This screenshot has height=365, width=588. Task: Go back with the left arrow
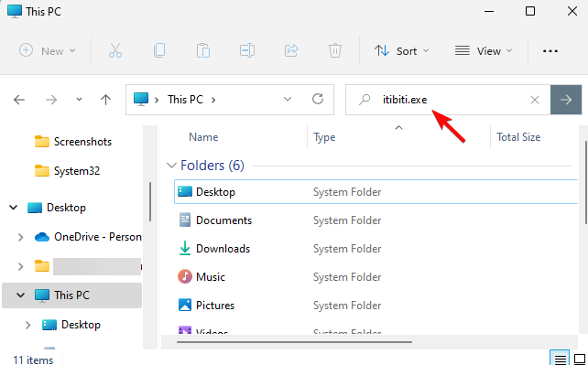click(x=18, y=100)
